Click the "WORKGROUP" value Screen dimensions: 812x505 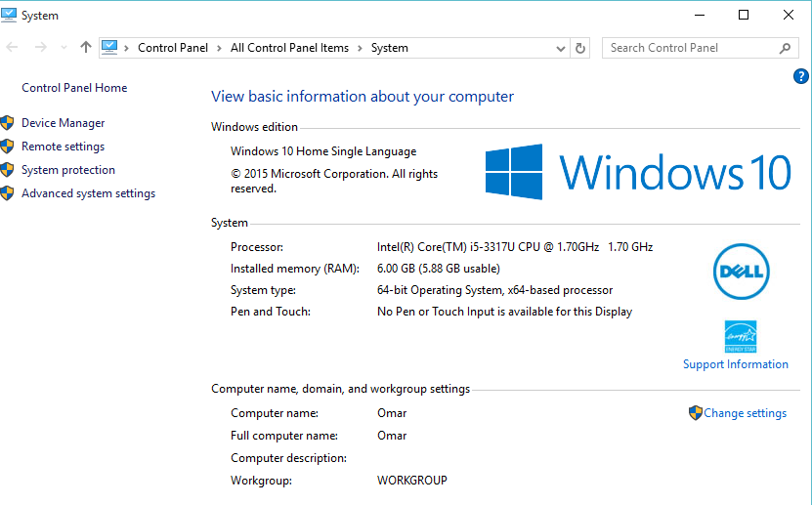click(x=412, y=481)
